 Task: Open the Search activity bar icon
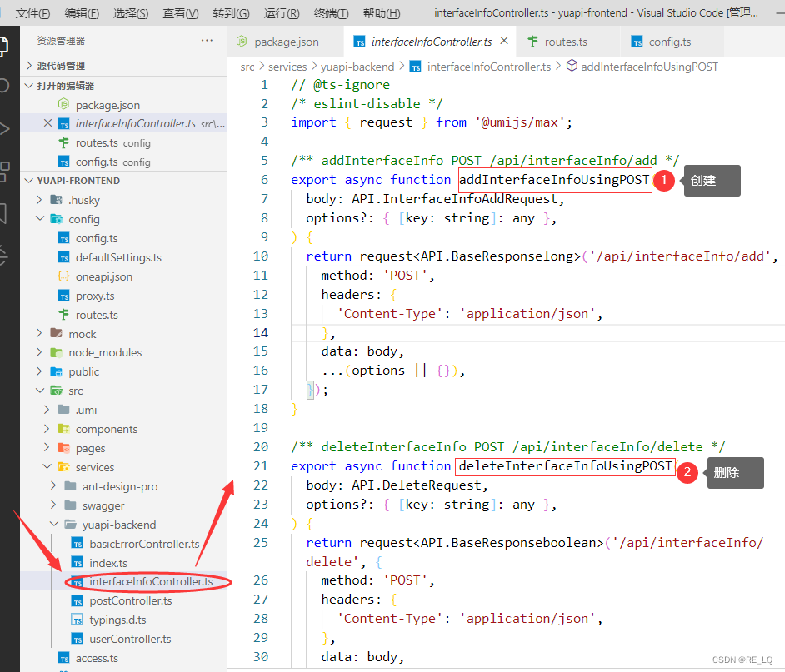click(4, 86)
